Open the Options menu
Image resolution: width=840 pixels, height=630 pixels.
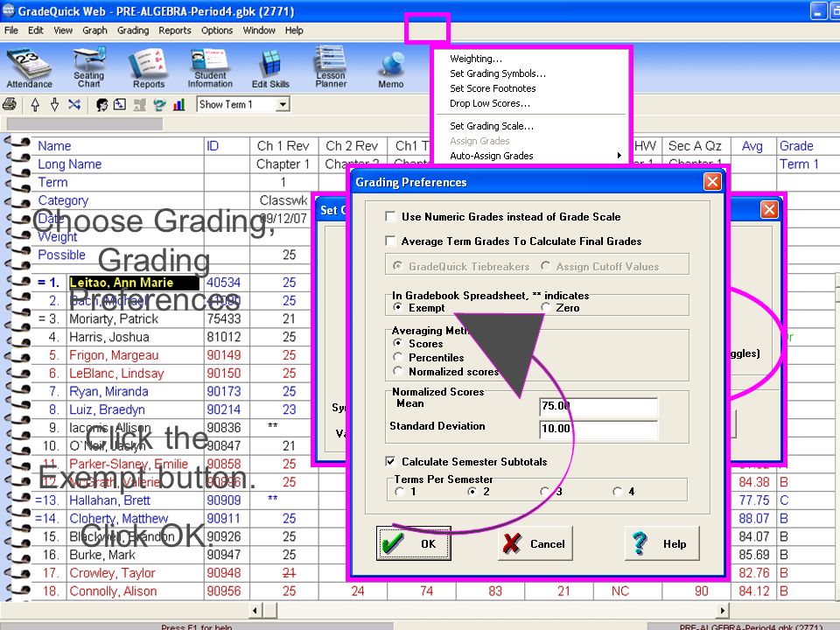217,31
